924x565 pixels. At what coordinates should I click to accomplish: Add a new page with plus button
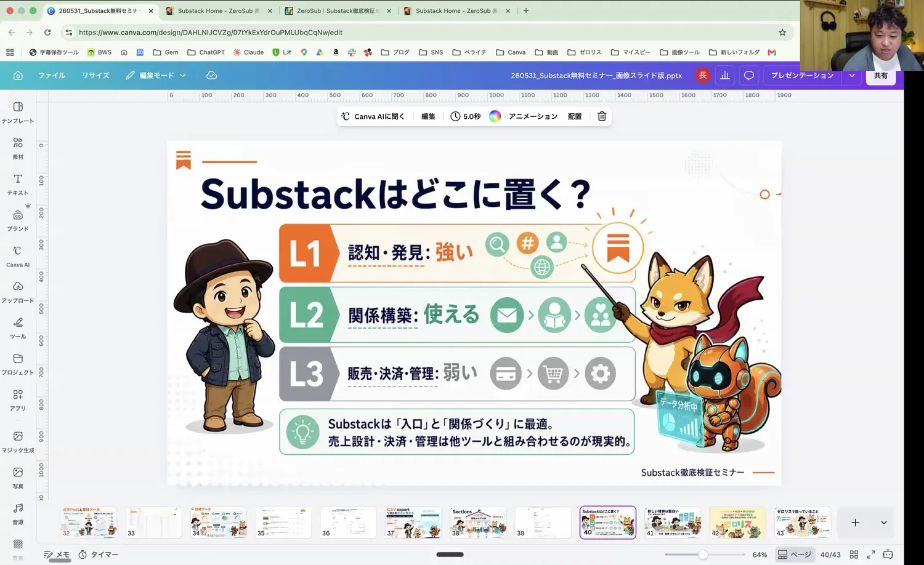(855, 523)
